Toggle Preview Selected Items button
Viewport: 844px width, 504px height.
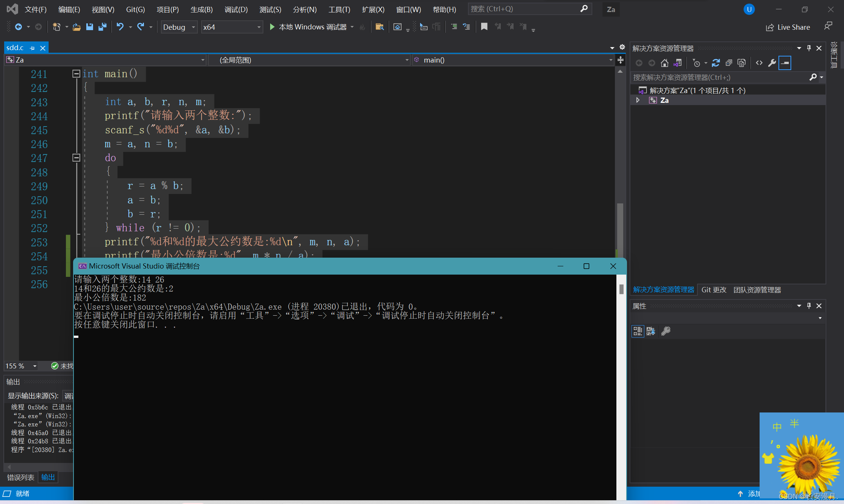(x=785, y=63)
